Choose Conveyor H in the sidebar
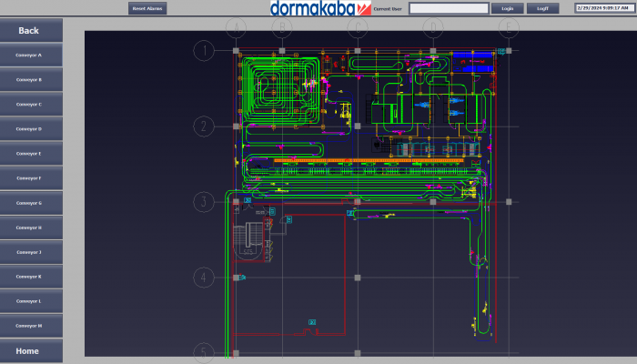 [x=31, y=227]
